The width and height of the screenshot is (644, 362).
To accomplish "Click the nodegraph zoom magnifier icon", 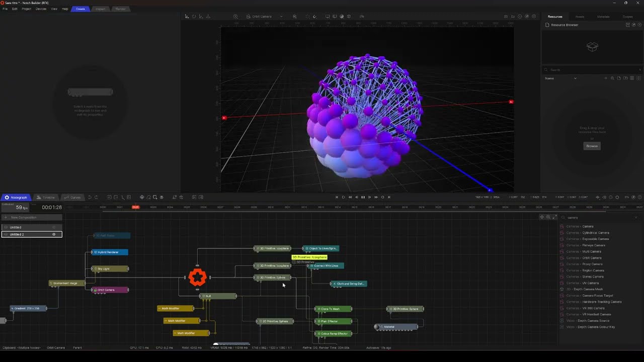I will [x=548, y=217].
